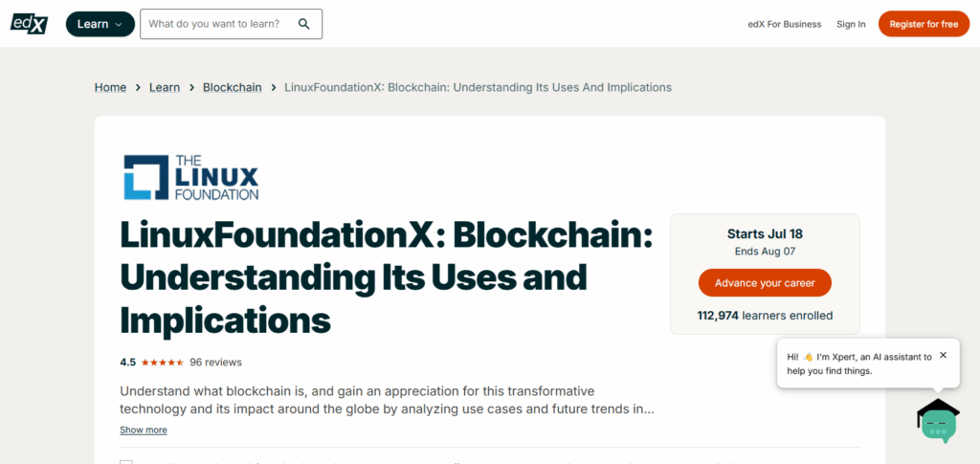Click the search magnifier icon
The image size is (980, 464).
304,24
